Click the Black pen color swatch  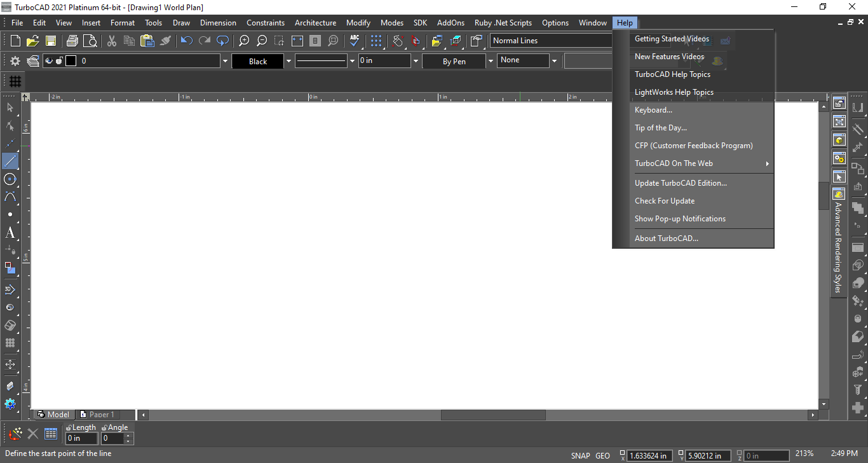[x=258, y=61]
